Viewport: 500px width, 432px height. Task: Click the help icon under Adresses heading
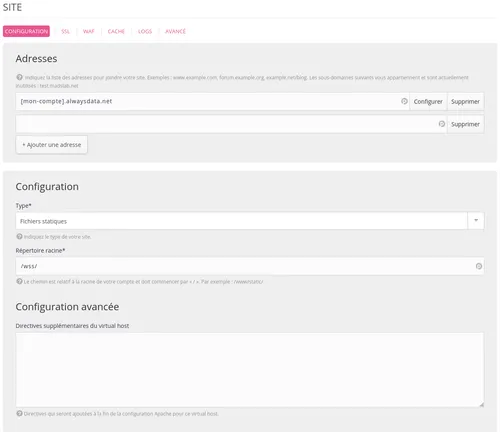point(19,77)
